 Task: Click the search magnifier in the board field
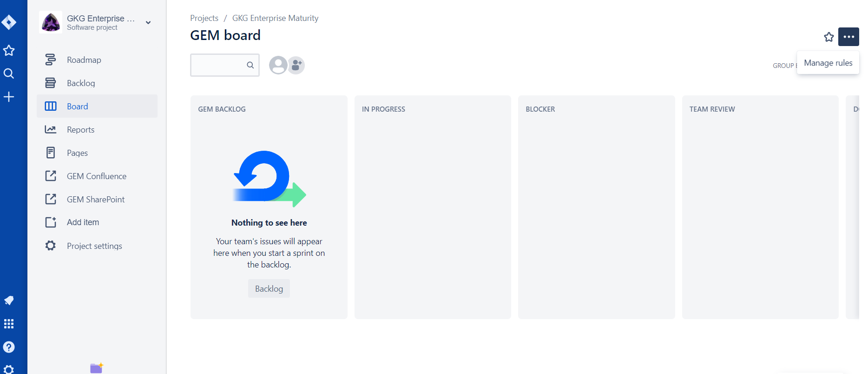click(x=250, y=65)
